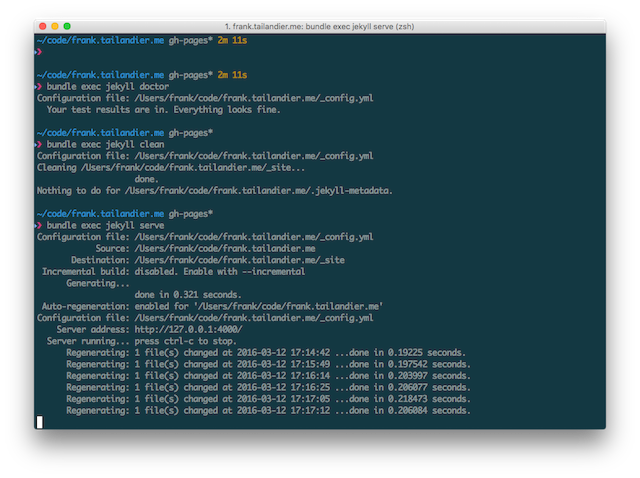Click the "bundle exec jekyll doctor" command text
Screen dimensions: 640x478
108,87
